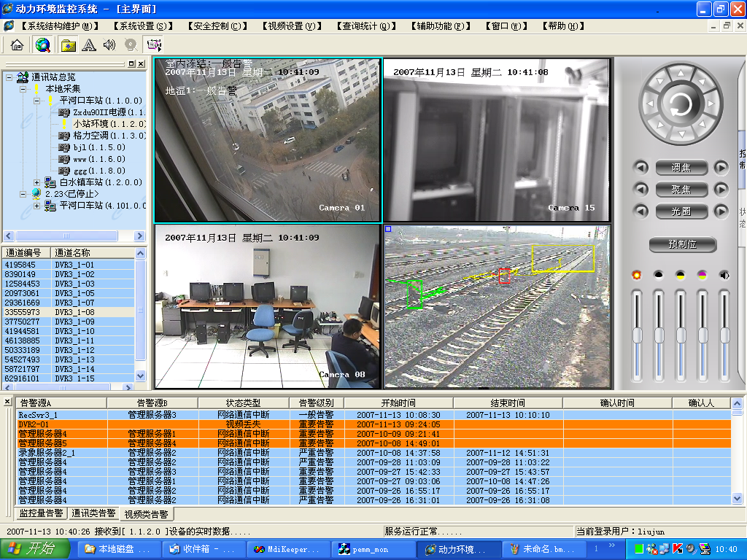Image resolution: width=747 pixels, height=560 pixels.
Task: Toggle the crossed-out alarm light toolbar icon
Action: point(131,45)
